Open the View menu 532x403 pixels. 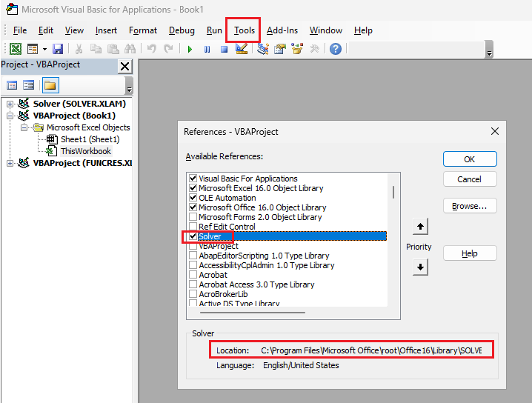pos(74,30)
